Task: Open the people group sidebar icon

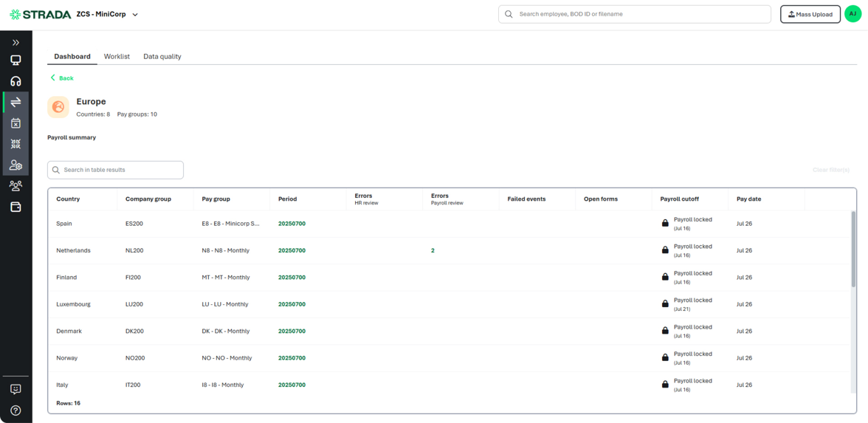Action: tap(15, 186)
